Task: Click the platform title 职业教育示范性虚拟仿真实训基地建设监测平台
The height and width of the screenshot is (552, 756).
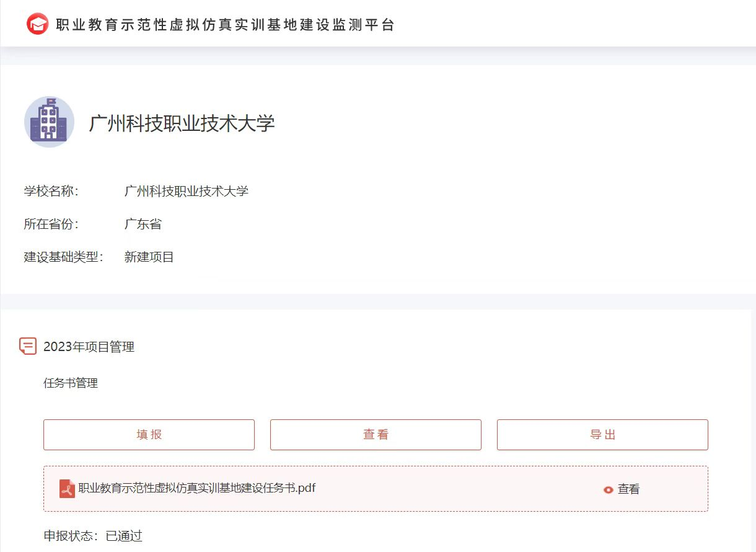Action: point(225,25)
